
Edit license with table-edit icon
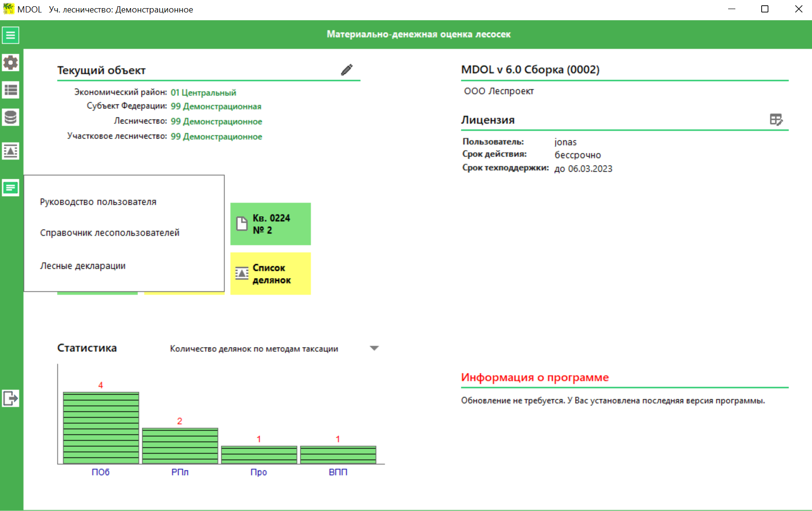(x=776, y=119)
